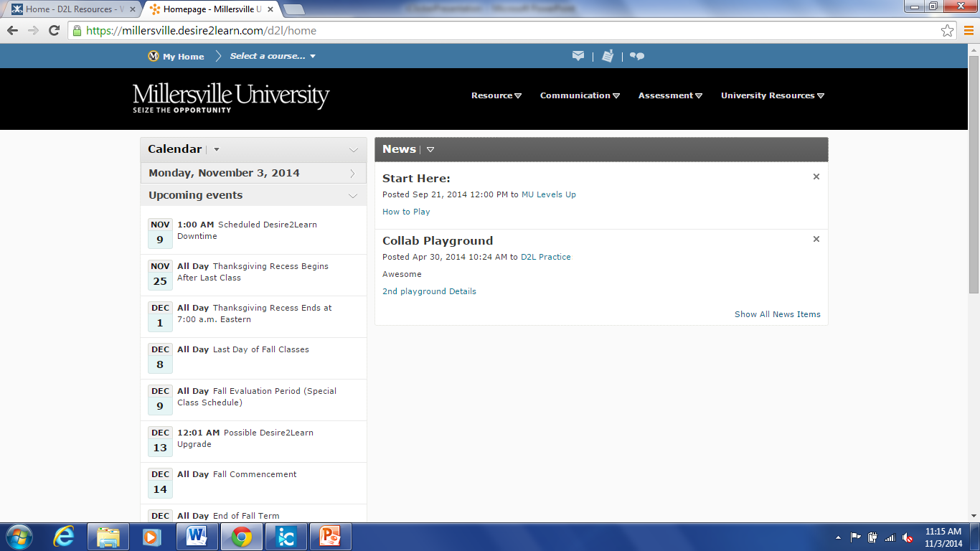Dismiss the Start Here news item
The image size is (980, 551).
tap(816, 176)
